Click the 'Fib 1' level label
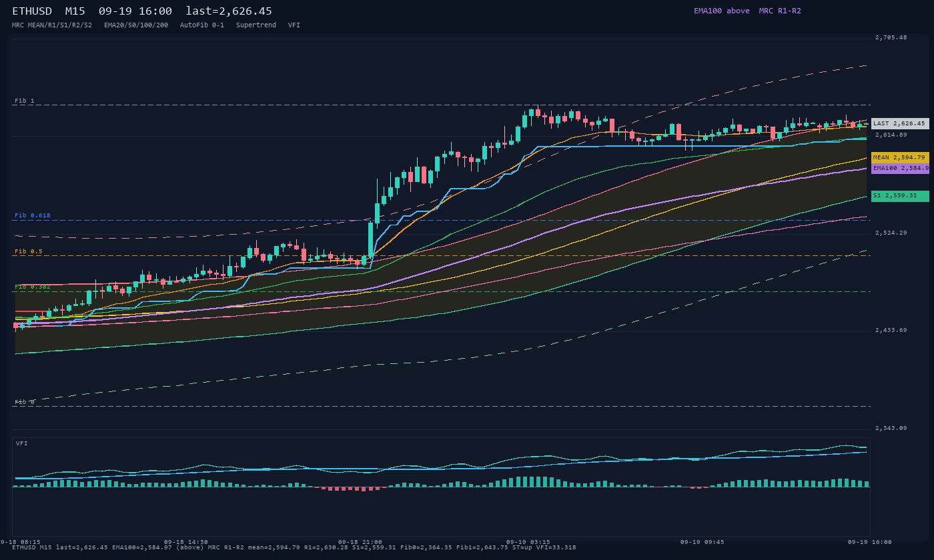The height and width of the screenshot is (560, 934). [25, 101]
